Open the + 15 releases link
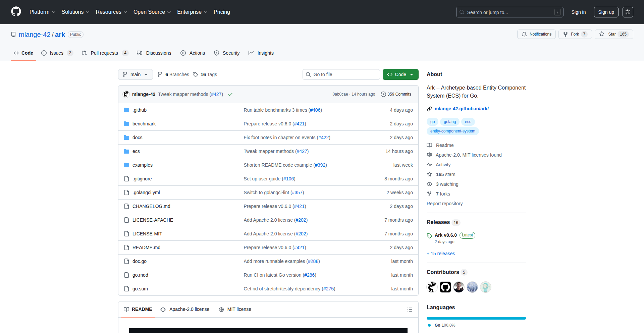This screenshot has height=333, width=644. (441, 254)
